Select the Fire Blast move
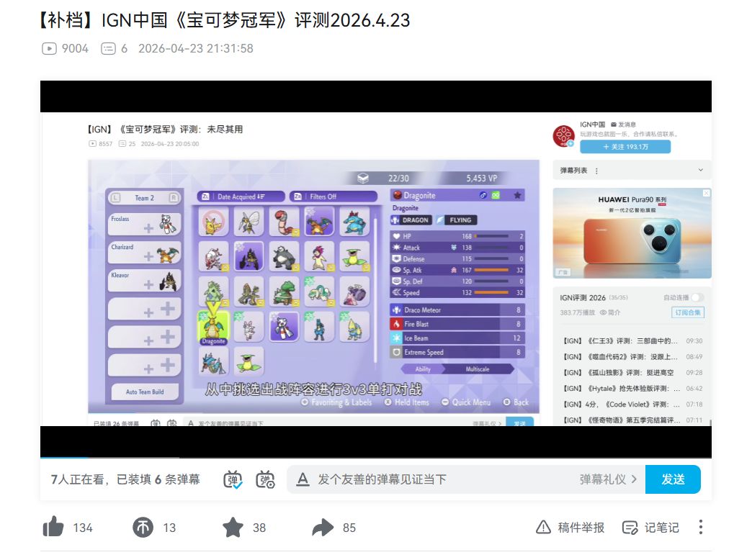Viewport: 734px width, 560px height. coord(457,324)
